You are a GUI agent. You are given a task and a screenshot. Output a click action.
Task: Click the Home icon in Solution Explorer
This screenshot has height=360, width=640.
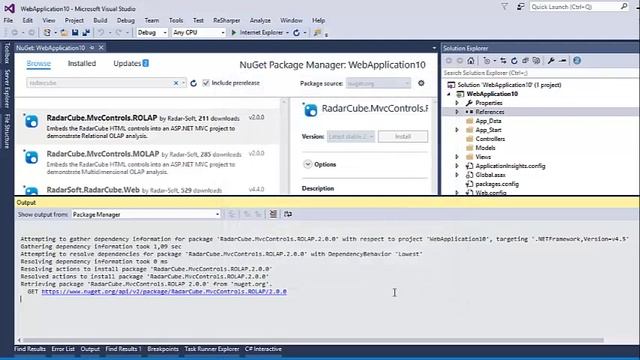coord(471,60)
